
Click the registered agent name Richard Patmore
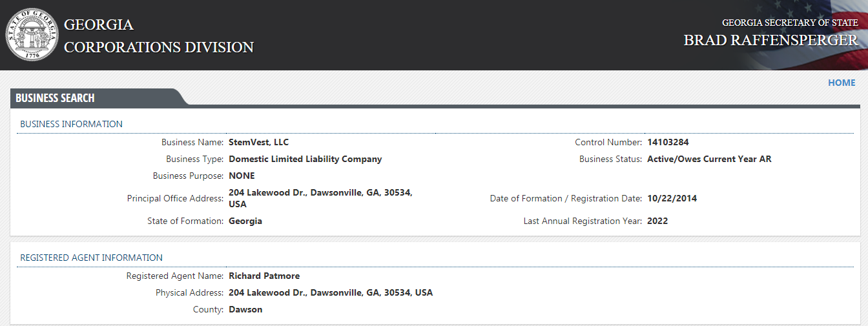pos(264,276)
